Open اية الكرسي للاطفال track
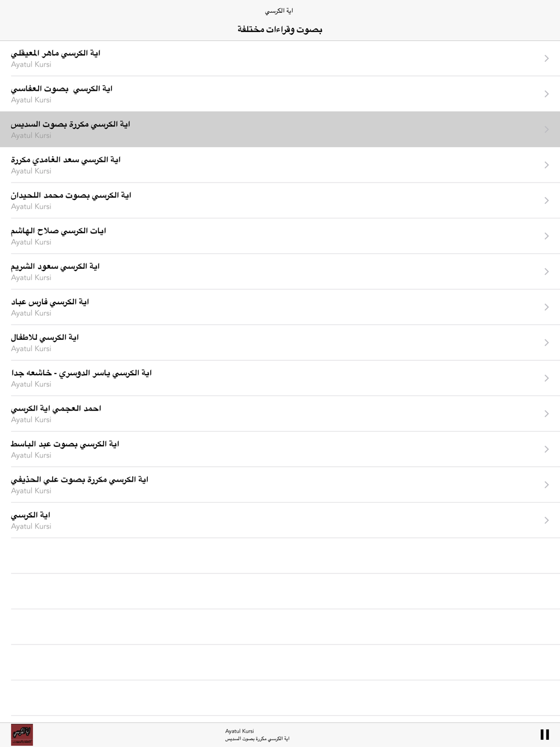This screenshot has height=747, width=560. point(280,343)
